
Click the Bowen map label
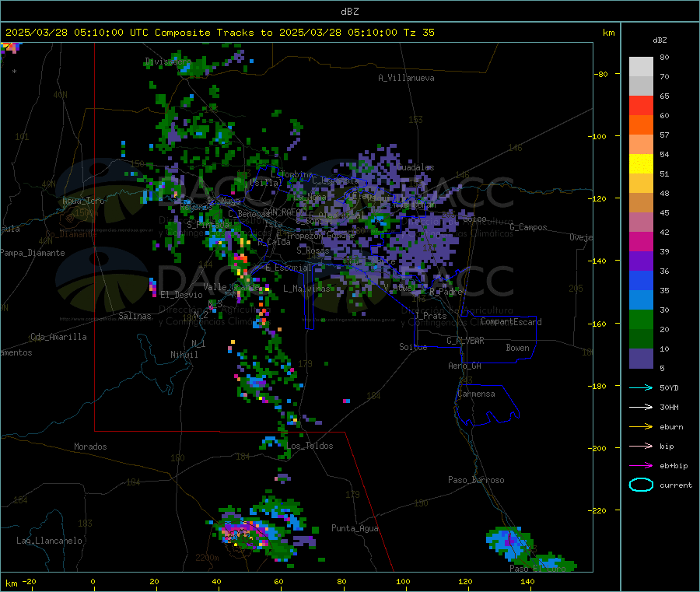(x=518, y=348)
